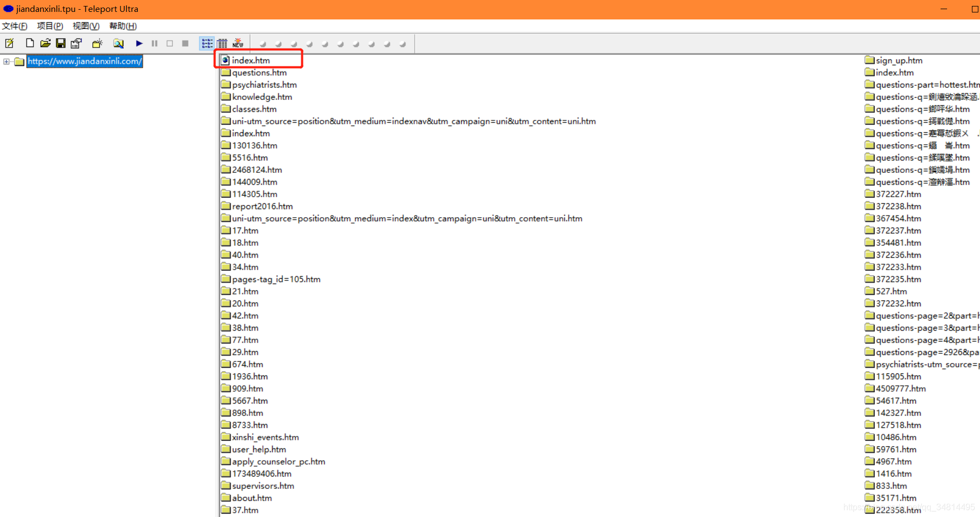Select 144009.htm folder
The height and width of the screenshot is (517, 980).
(x=255, y=182)
